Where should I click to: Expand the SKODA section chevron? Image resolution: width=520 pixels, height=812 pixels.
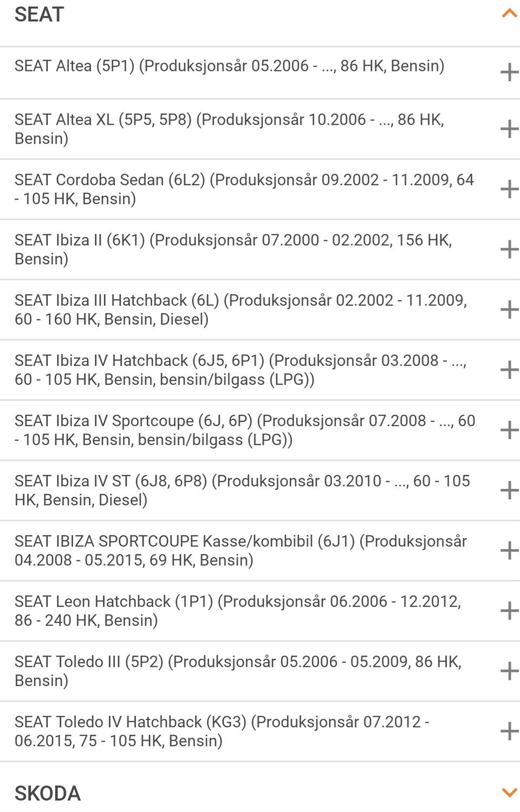509,792
